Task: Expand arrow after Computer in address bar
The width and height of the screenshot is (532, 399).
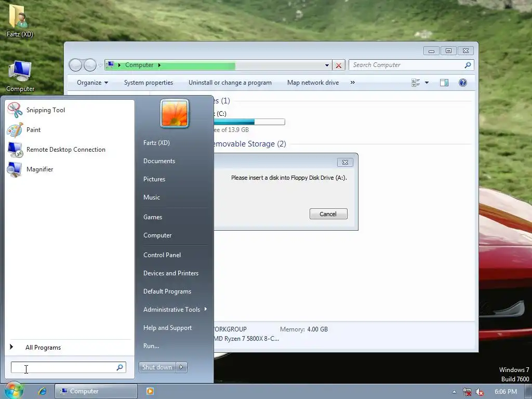Action: point(159,65)
